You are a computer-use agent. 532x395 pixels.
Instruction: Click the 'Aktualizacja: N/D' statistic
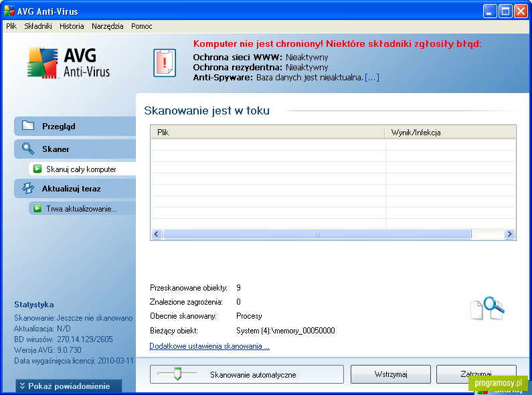click(42, 329)
